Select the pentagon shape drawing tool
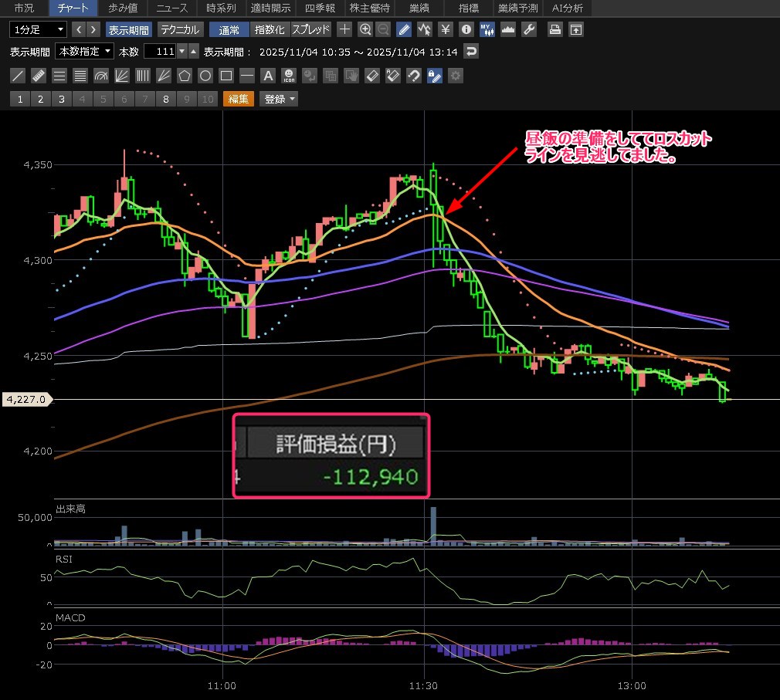780x700 pixels. tap(185, 76)
